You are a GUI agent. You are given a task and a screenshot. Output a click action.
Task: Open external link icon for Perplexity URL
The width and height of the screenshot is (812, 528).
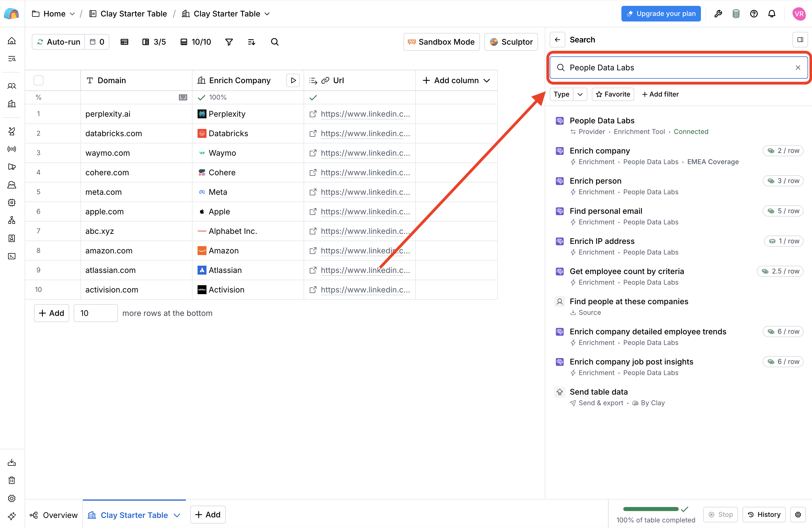(313, 114)
